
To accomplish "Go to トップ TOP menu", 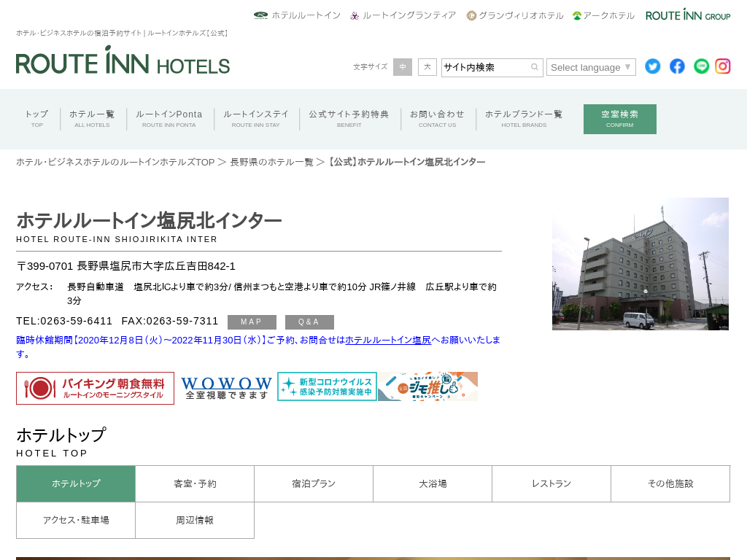I will point(36,119).
